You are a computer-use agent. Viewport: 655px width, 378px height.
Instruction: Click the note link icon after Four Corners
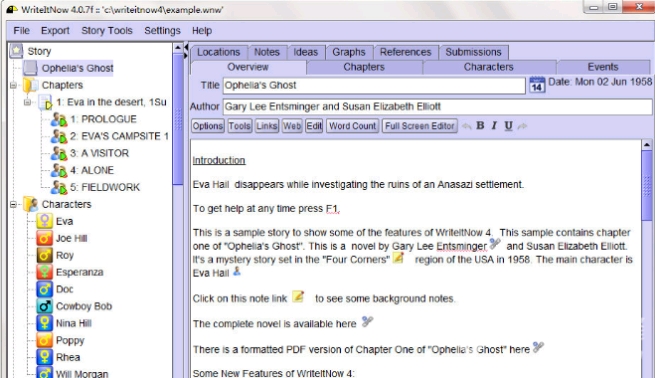pyautogui.click(x=399, y=258)
